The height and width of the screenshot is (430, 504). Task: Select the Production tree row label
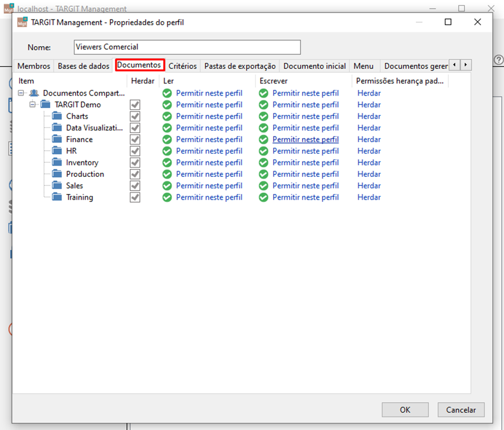click(x=85, y=174)
